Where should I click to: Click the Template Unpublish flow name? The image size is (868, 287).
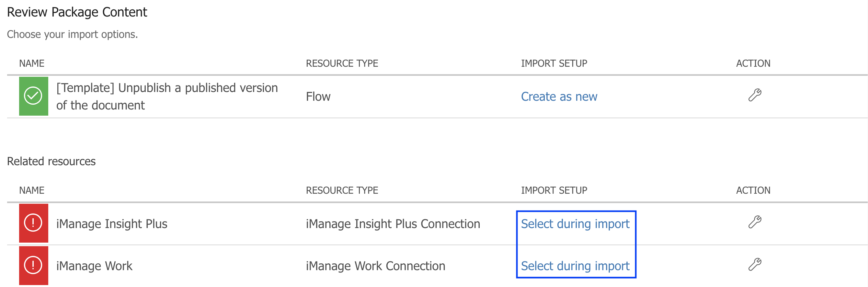tap(167, 97)
